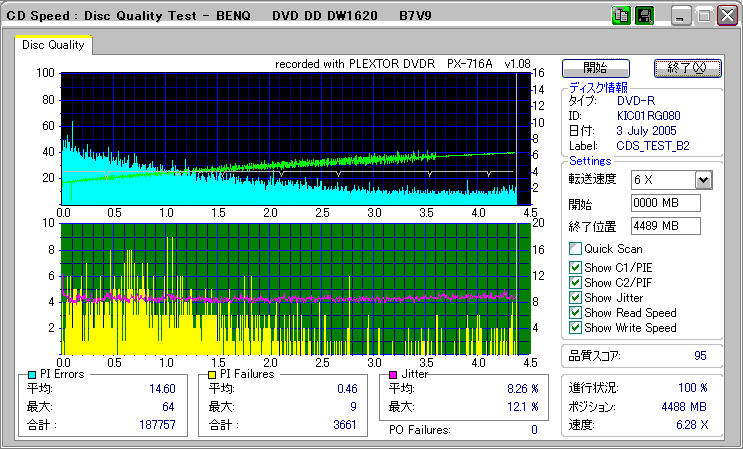
Task: Turn off Show Read Speed
Action: 575,312
